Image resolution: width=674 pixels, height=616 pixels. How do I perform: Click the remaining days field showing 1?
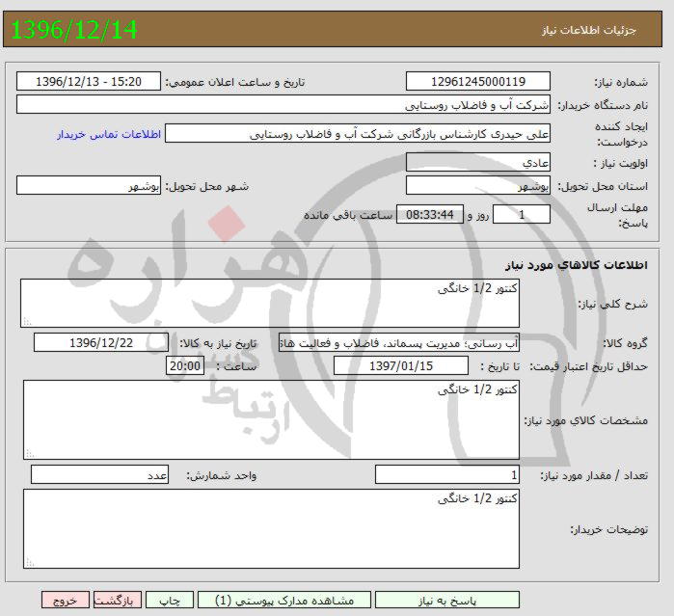coord(522,214)
